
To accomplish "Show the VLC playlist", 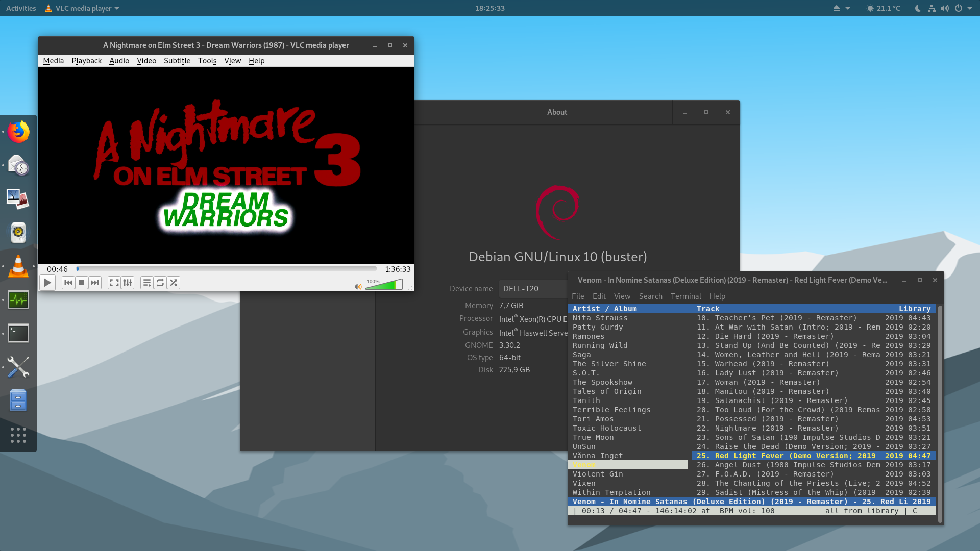I will [x=147, y=283].
